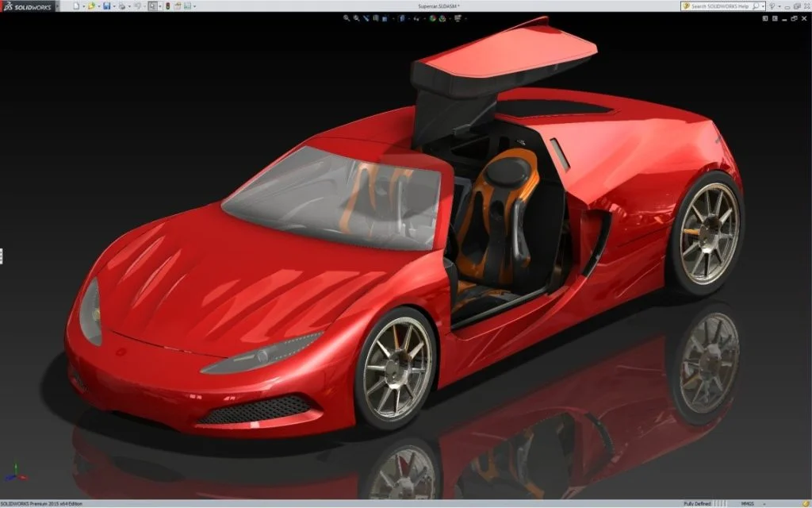Open the Display Style dropdown arrow
The width and height of the screenshot is (812, 508).
click(409, 17)
